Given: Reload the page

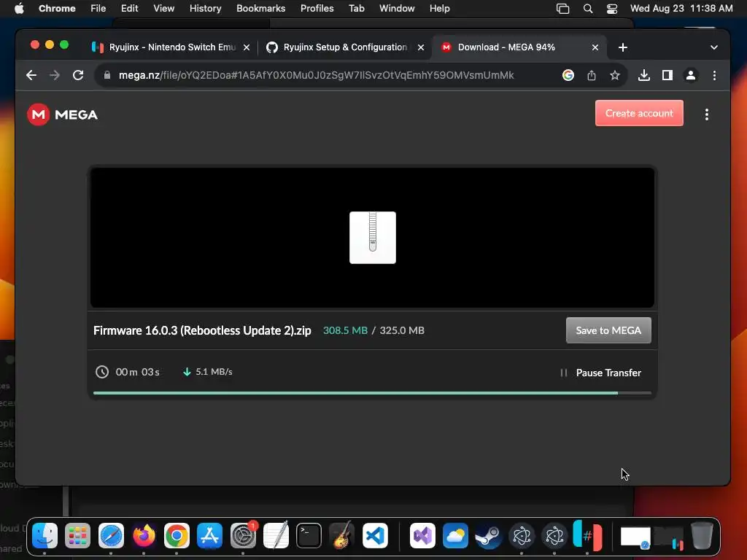Looking at the screenshot, I should (78, 75).
